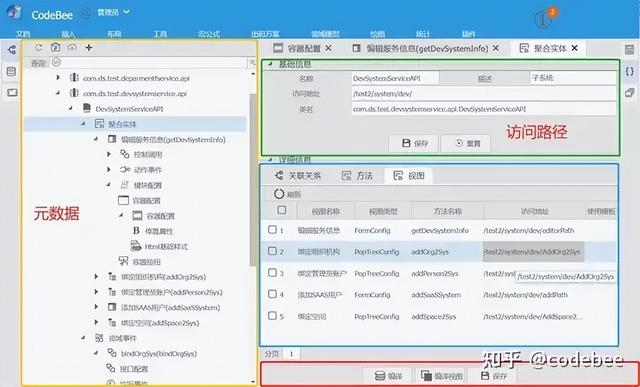The width and height of the screenshot is (640, 387).
Task: Click the plus add icon in tree toolbar
Action: coord(89,48)
